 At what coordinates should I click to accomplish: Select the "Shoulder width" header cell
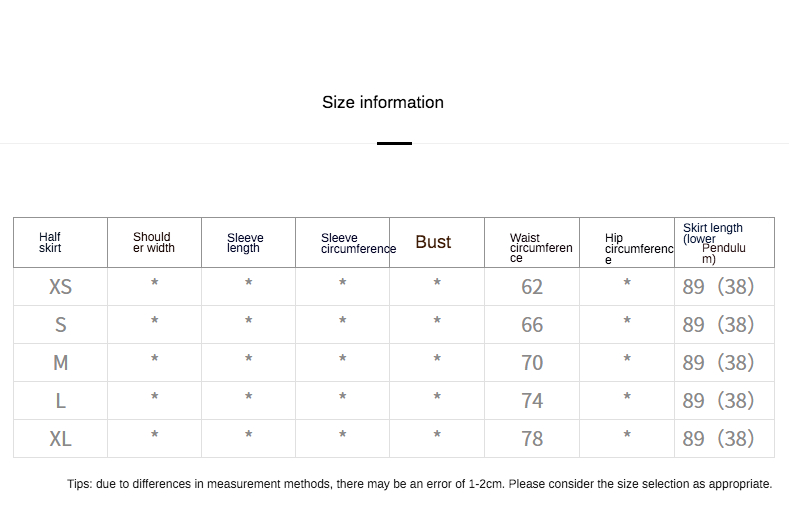coord(153,243)
